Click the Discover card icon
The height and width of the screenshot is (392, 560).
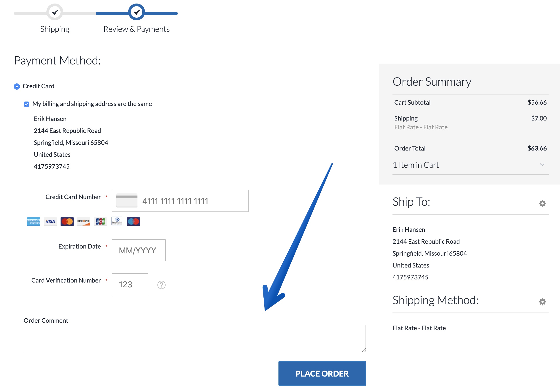pyautogui.click(x=83, y=221)
